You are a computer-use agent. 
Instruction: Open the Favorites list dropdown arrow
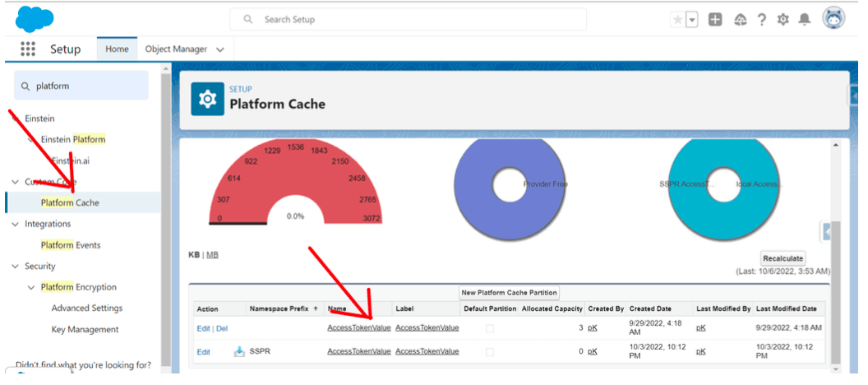coord(692,20)
